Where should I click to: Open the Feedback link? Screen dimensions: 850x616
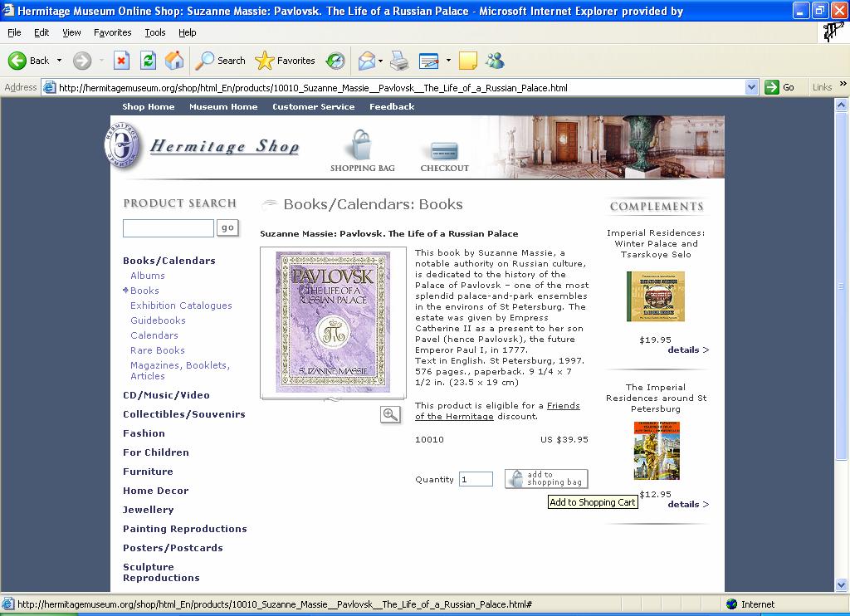[x=392, y=107]
